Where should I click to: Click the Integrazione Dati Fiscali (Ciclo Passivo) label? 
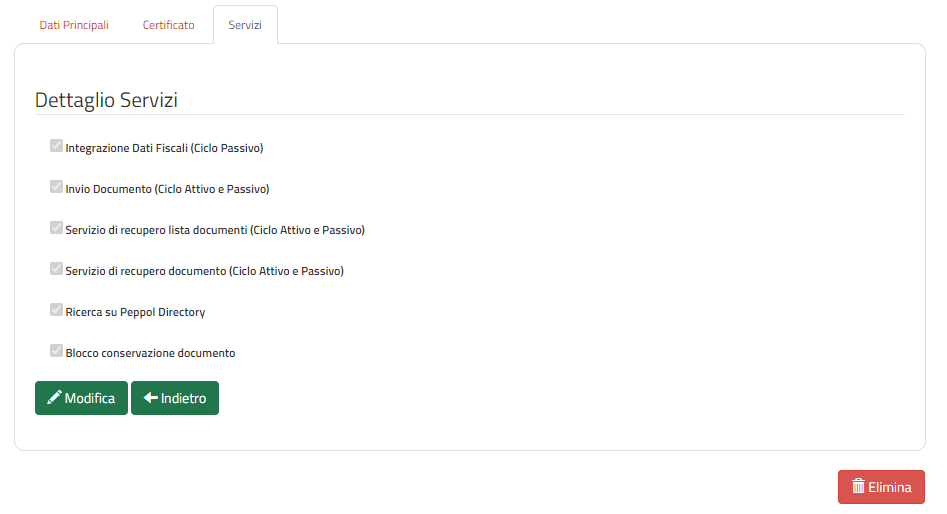[x=164, y=148]
